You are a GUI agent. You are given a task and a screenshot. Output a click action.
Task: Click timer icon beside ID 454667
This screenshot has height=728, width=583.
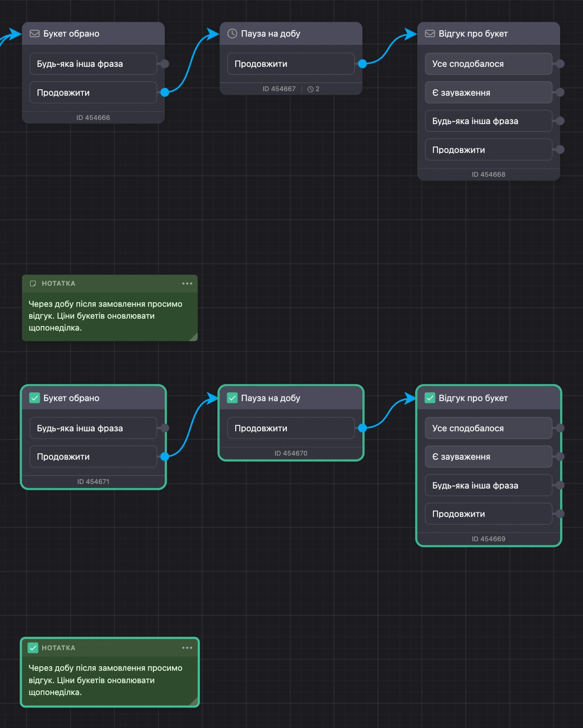tap(310, 89)
